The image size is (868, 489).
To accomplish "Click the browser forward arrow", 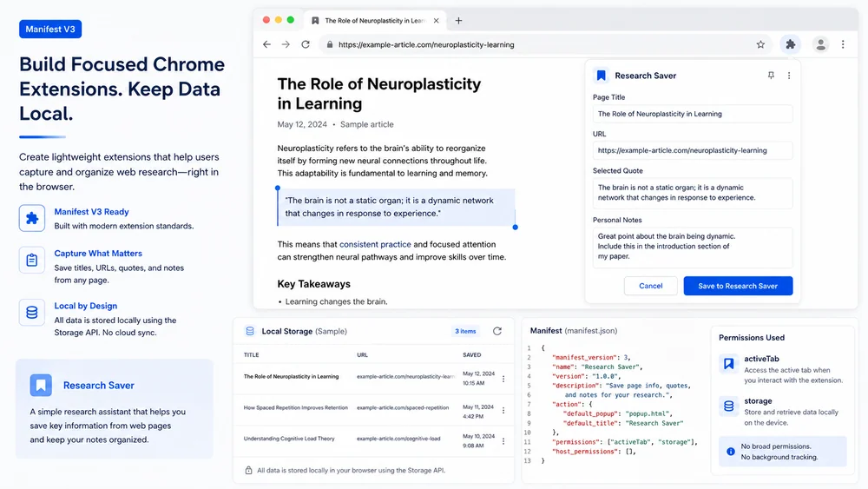I will pyautogui.click(x=286, y=44).
